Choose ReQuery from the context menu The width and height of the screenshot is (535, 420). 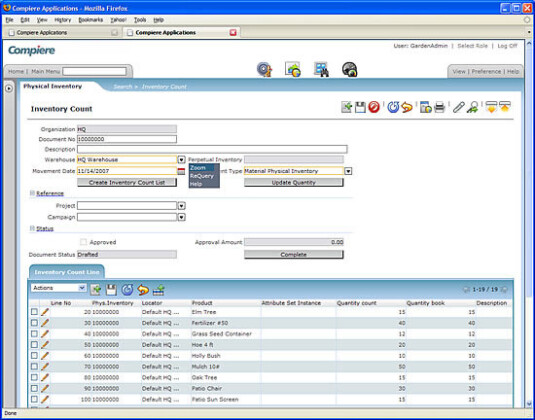202,176
